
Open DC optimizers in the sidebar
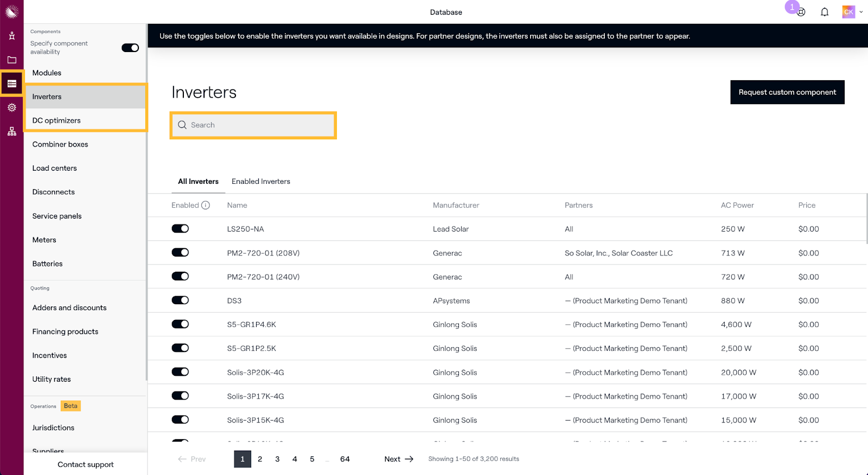point(85,120)
